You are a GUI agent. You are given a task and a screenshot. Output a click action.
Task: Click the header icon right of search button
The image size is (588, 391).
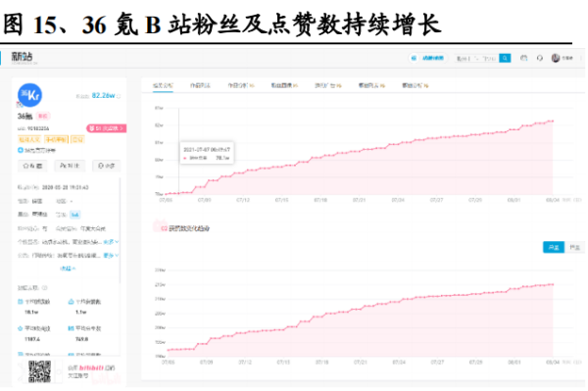coord(524,58)
